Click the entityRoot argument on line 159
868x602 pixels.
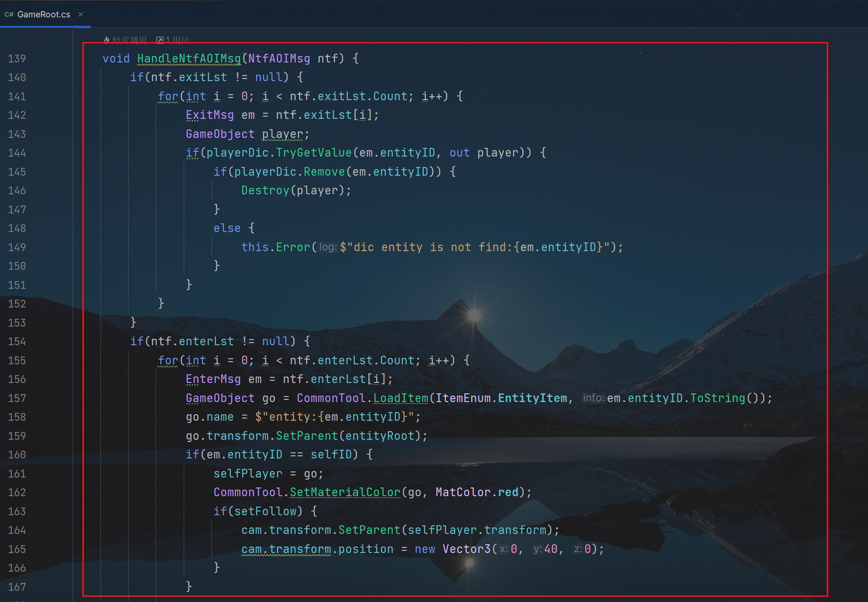pyautogui.click(x=380, y=436)
